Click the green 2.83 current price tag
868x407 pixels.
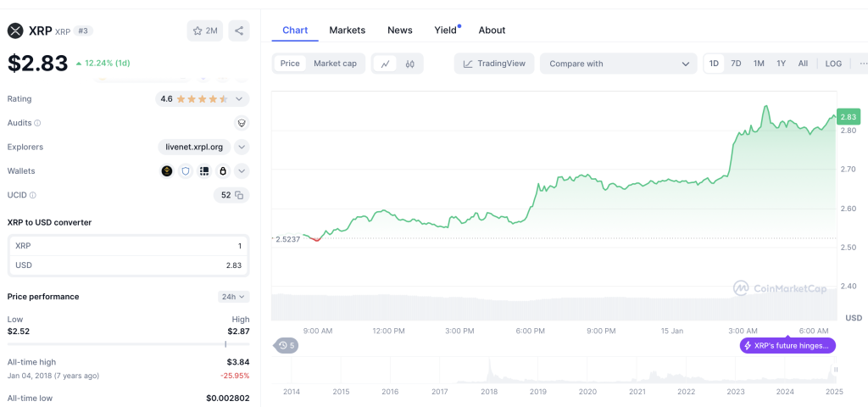click(848, 117)
